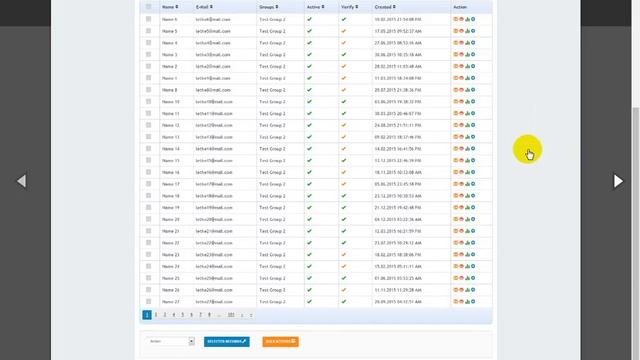Go to page 3 in pagination
The width and height of the screenshot is (640, 360).
pyautogui.click(x=165, y=315)
